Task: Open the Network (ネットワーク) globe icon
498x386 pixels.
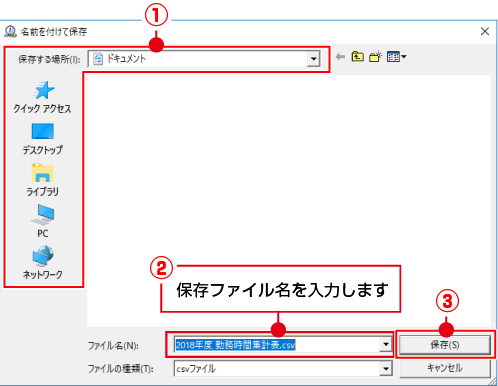Action: (43, 256)
